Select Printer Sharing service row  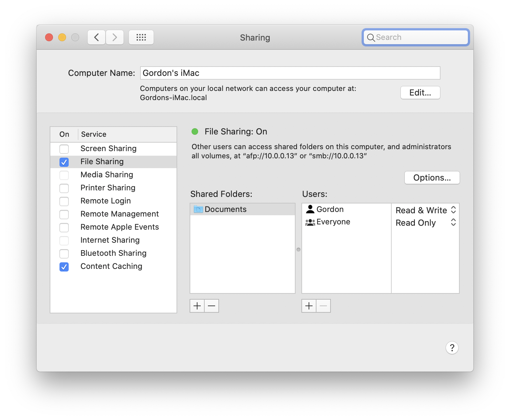click(113, 188)
